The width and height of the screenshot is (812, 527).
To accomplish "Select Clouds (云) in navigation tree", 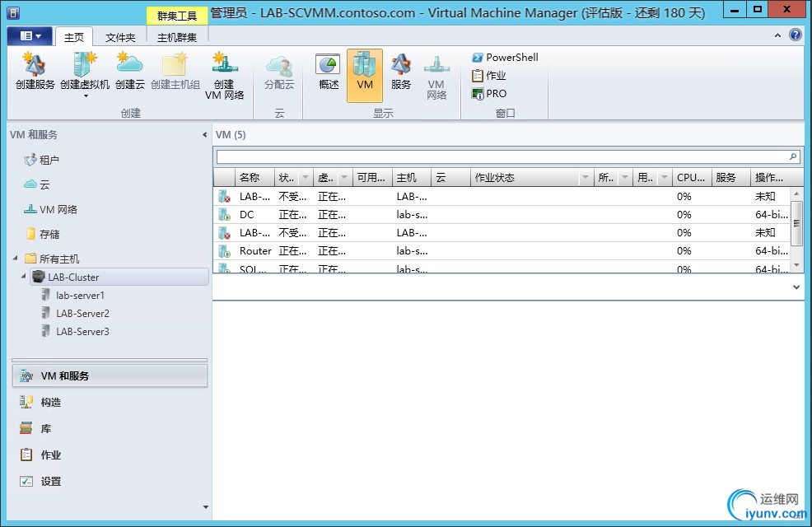I will [37, 184].
